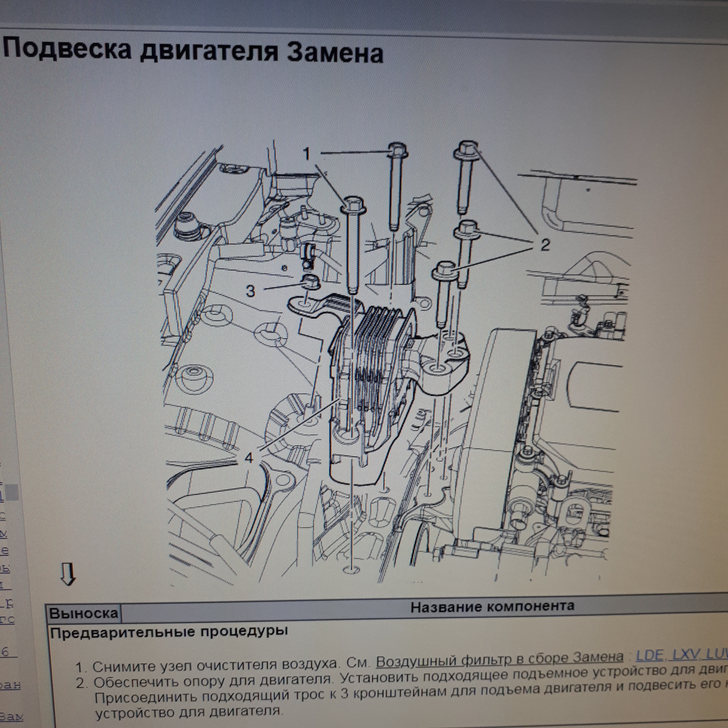728x728 pixels.
Task: Open the sidebar link ending in '6'
Action: click(7, 653)
